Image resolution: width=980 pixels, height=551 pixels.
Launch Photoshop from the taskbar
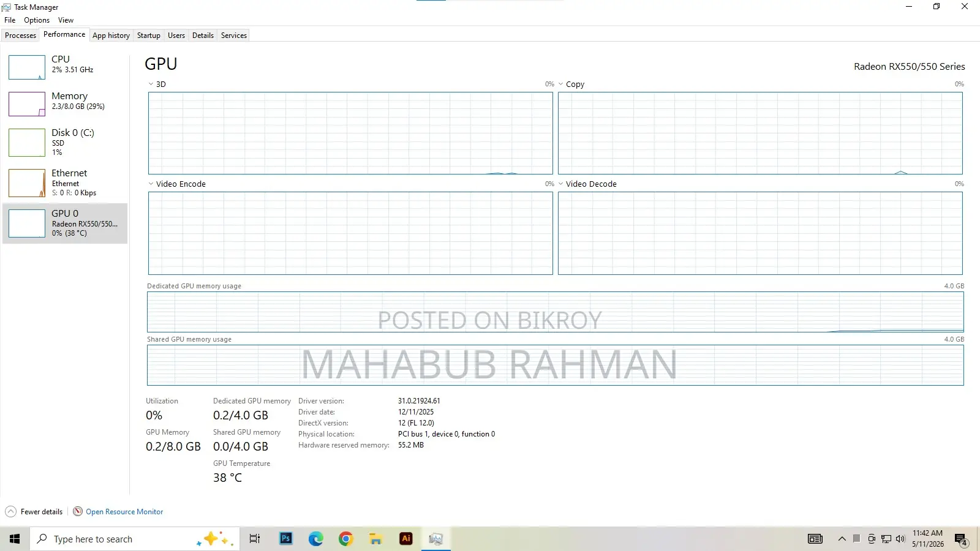[x=285, y=539]
